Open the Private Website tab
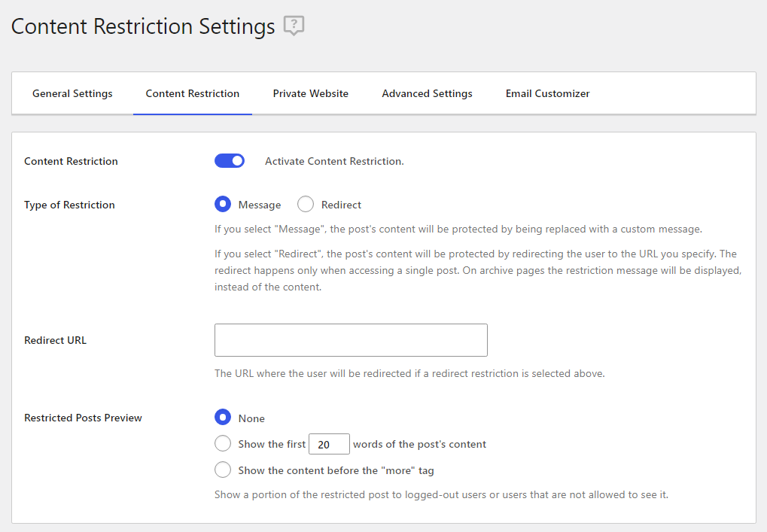Image resolution: width=767 pixels, height=532 pixels. pyautogui.click(x=311, y=93)
